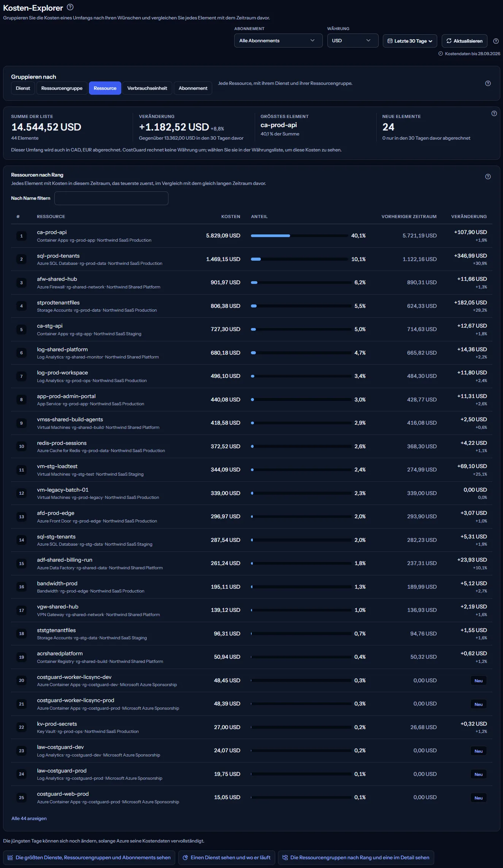Click the resource name 'afw-shared-hub'
Image resolution: width=503 pixels, height=868 pixels.
click(x=57, y=279)
